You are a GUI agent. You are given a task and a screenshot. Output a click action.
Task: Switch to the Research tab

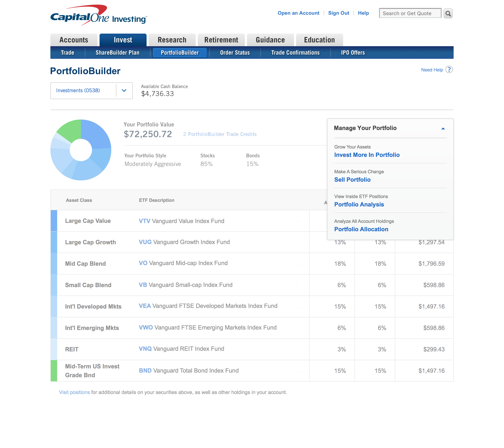pyautogui.click(x=172, y=40)
